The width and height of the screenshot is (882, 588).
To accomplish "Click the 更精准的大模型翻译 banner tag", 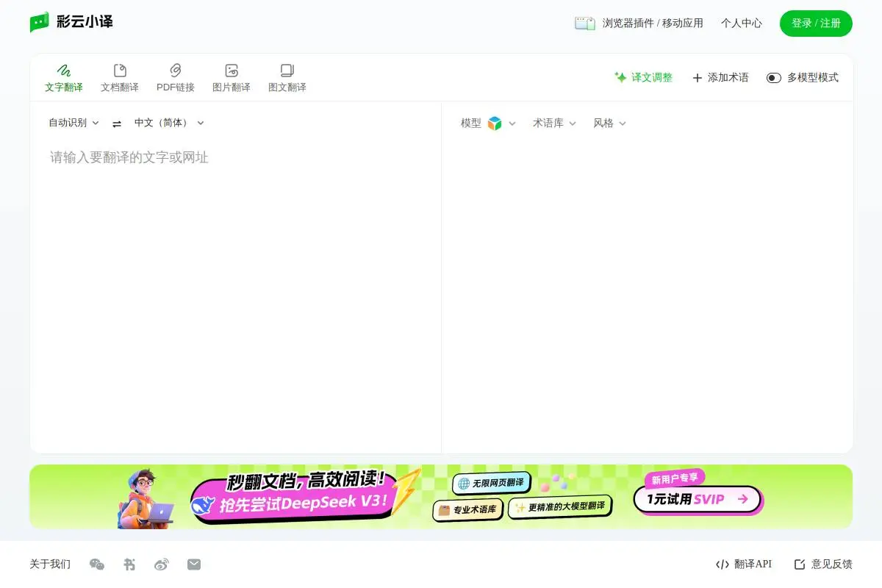I will point(560,506).
